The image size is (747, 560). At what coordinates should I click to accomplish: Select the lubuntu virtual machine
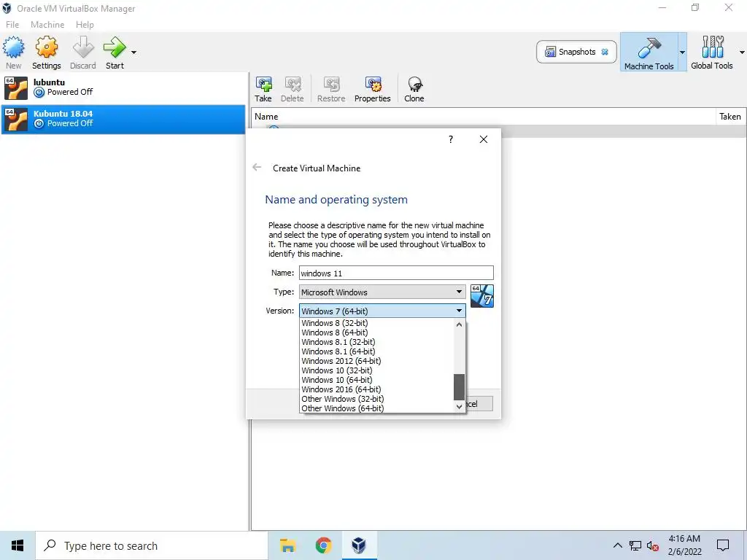click(123, 87)
